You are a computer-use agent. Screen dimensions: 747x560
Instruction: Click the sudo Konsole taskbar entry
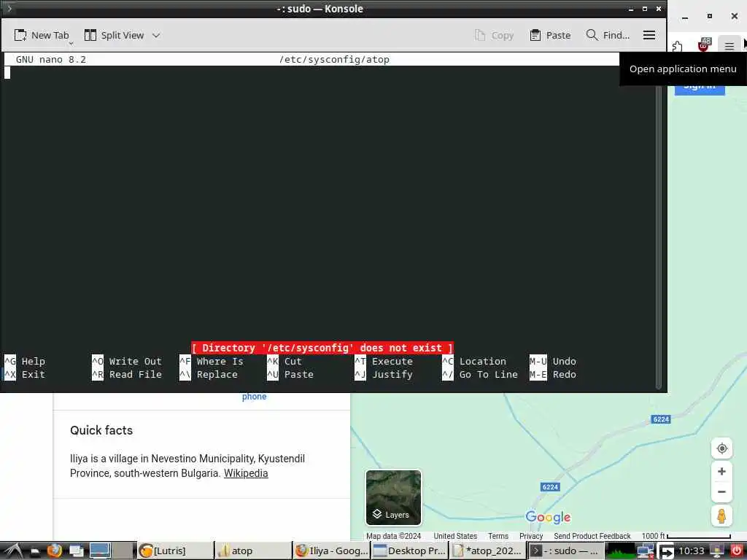tap(566, 551)
